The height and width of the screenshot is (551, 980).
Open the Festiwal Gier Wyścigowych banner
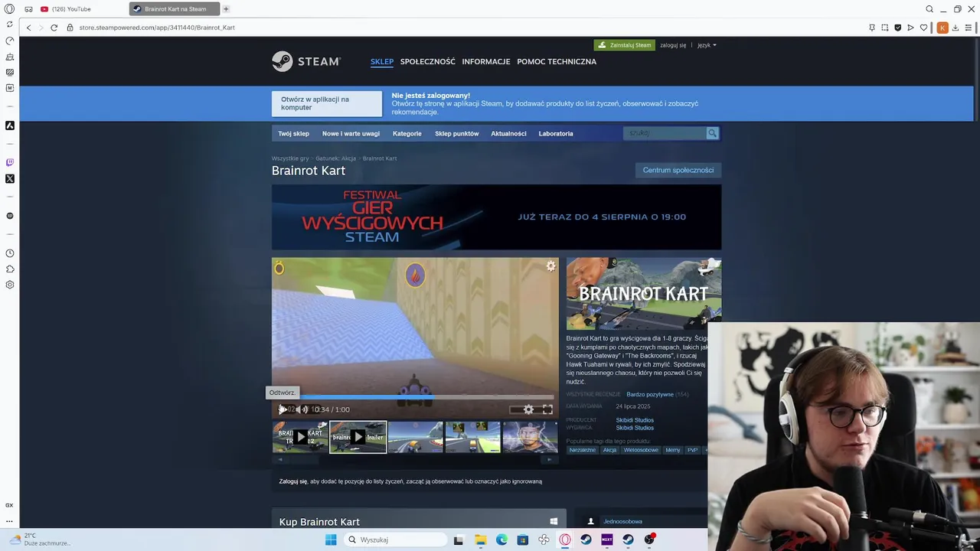496,217
